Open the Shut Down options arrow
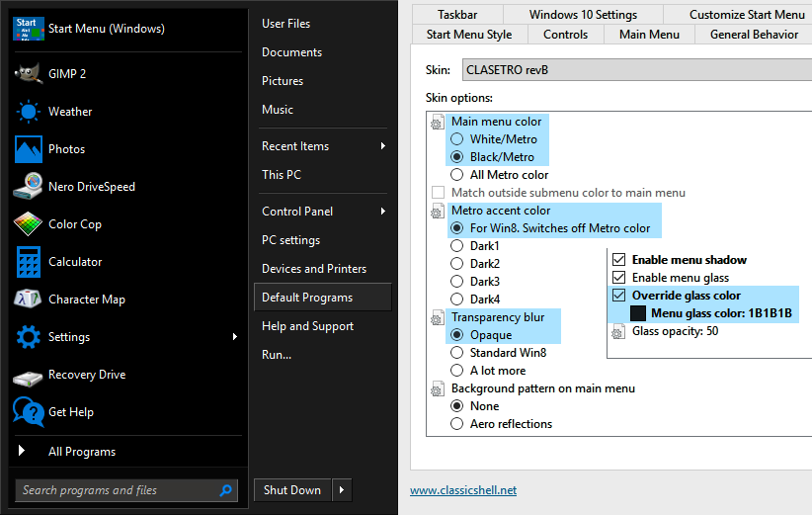812x515 pixels. 343,490
